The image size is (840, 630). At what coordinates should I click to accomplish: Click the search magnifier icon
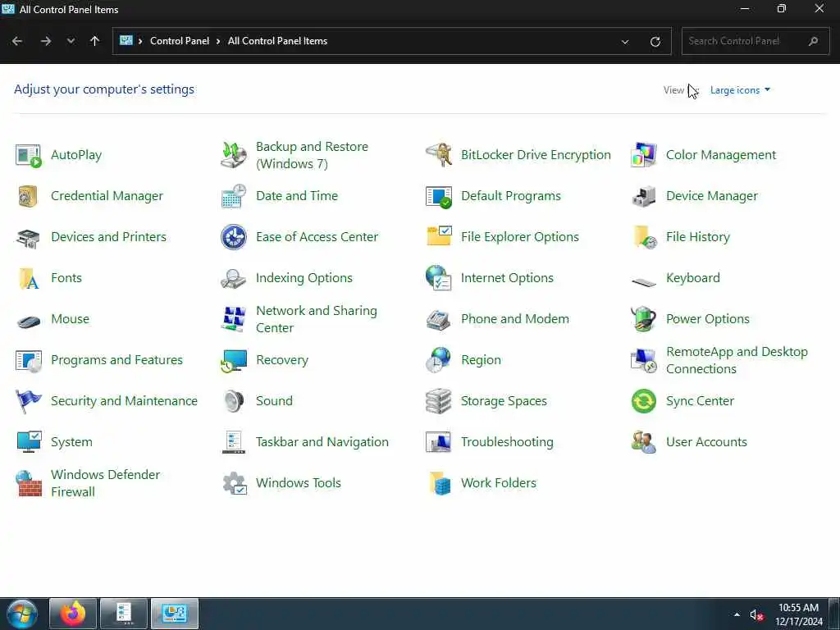(x=813, y=41)
